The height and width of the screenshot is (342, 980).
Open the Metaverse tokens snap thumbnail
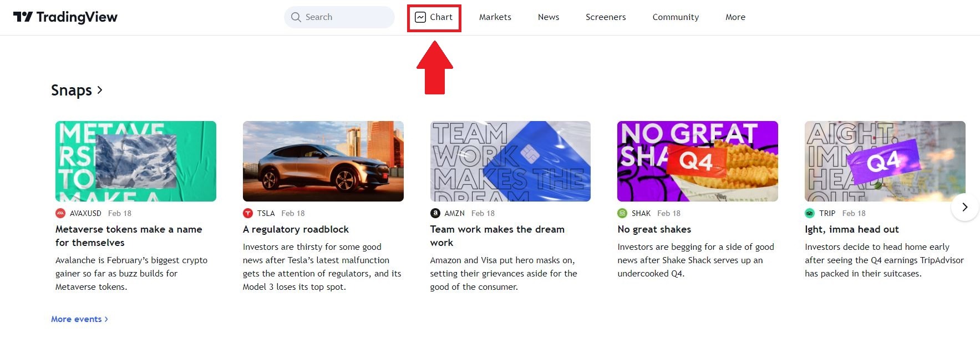pyautogui.click(x=136, y=161)
